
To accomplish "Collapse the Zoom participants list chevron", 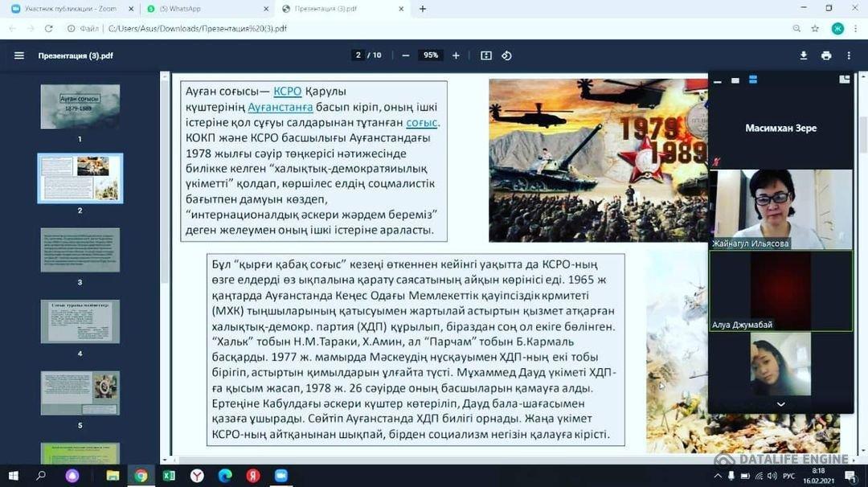I will tap(780, 404).
